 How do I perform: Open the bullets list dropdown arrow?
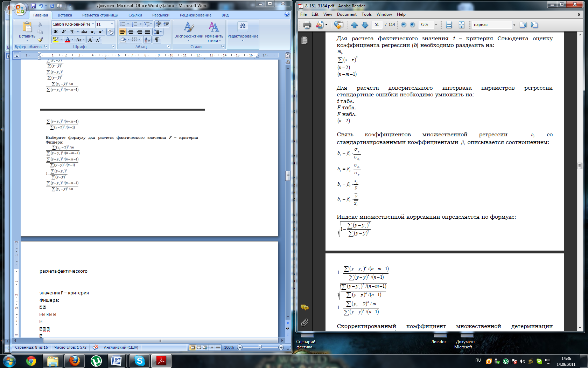pos(128,24)
